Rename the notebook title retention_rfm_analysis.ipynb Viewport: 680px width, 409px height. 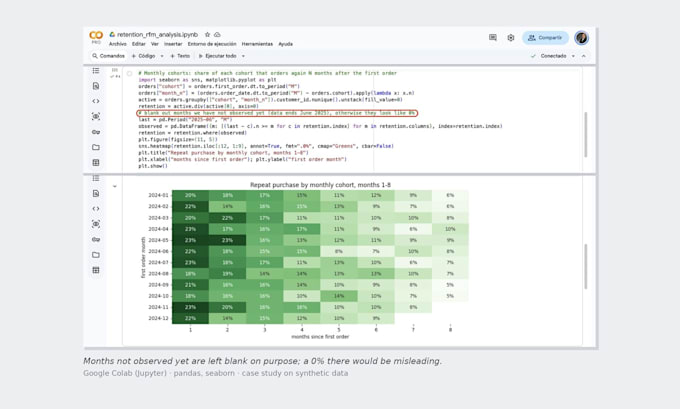[157, 34]
